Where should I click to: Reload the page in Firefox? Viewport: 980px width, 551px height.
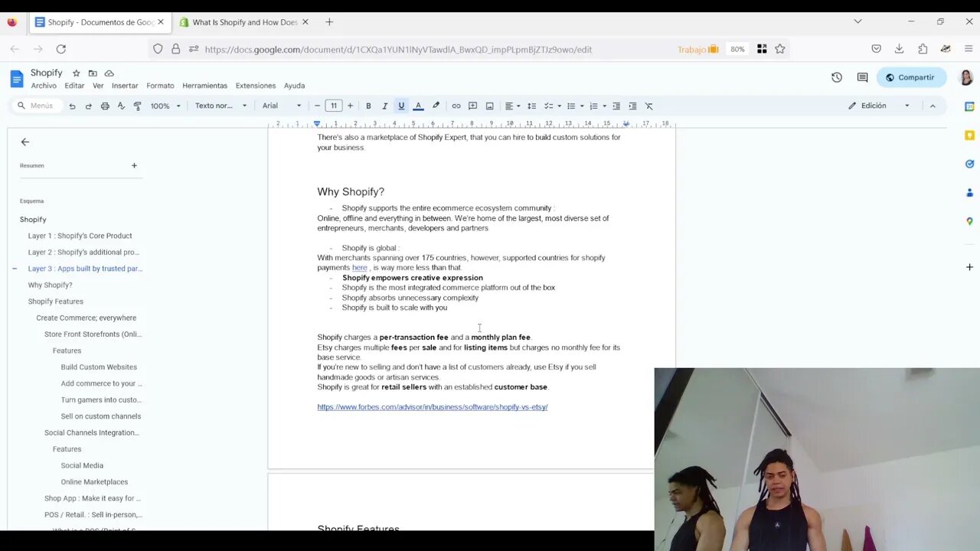coord(60,49)
